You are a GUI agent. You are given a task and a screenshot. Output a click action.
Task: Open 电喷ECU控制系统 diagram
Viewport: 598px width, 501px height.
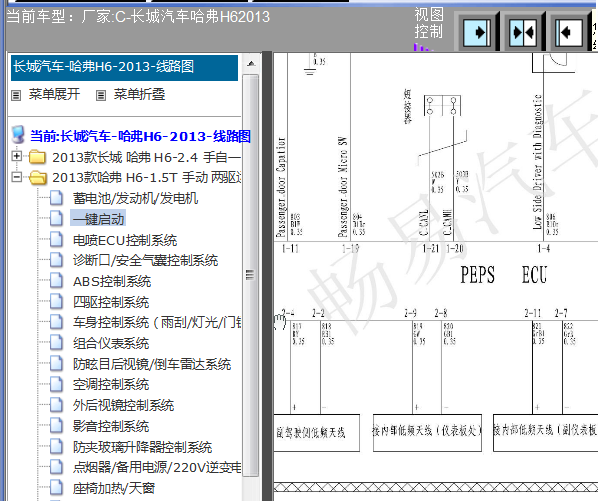click(125, 240)
